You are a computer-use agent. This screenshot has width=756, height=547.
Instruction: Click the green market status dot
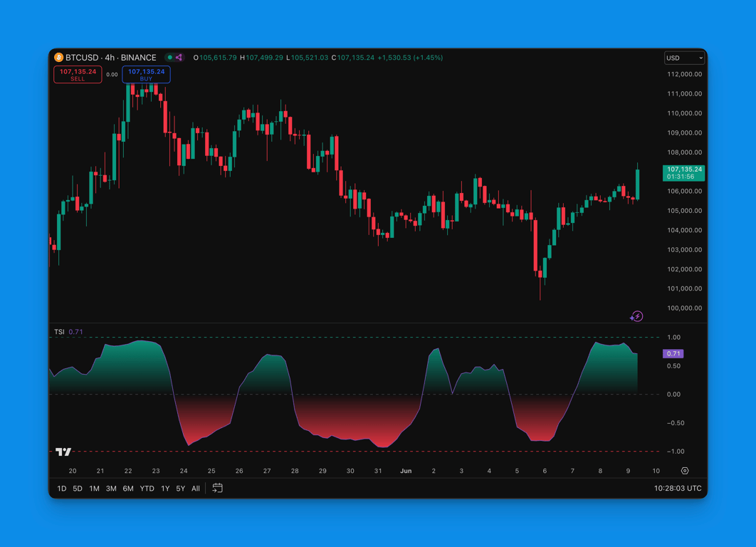coord(170,58)
